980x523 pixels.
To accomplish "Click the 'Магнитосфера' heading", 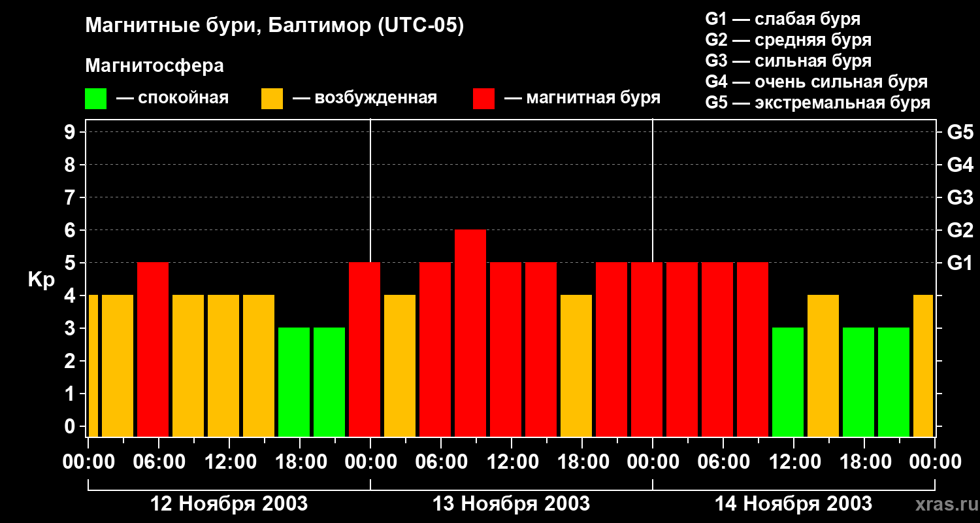I will point(154,66).
